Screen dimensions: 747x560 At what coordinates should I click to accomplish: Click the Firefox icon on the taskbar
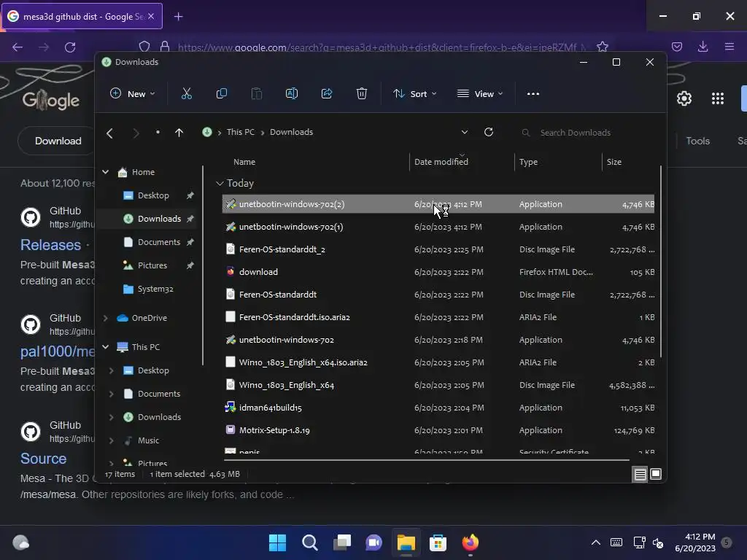pyautogui.click(x=471, y=542)
